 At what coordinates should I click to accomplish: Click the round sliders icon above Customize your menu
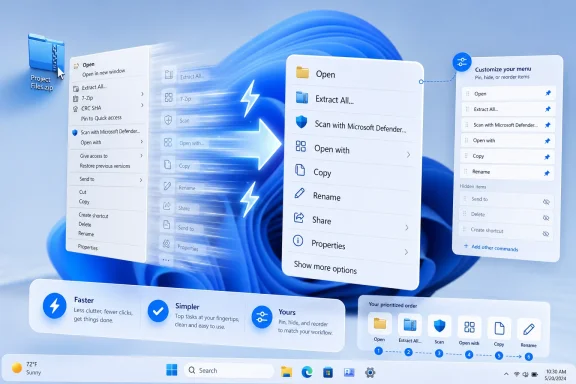coord(462,62)
